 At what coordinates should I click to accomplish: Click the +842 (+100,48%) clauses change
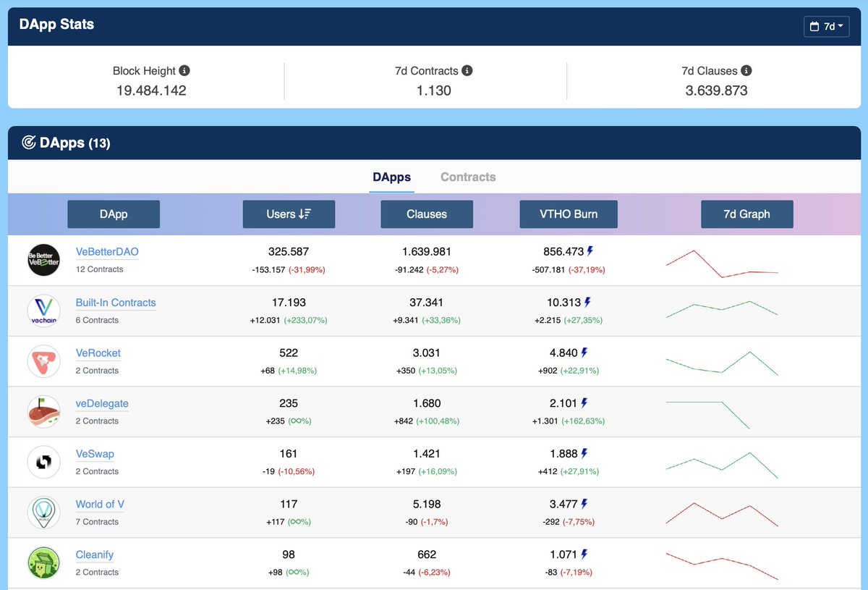click(427, 421)
